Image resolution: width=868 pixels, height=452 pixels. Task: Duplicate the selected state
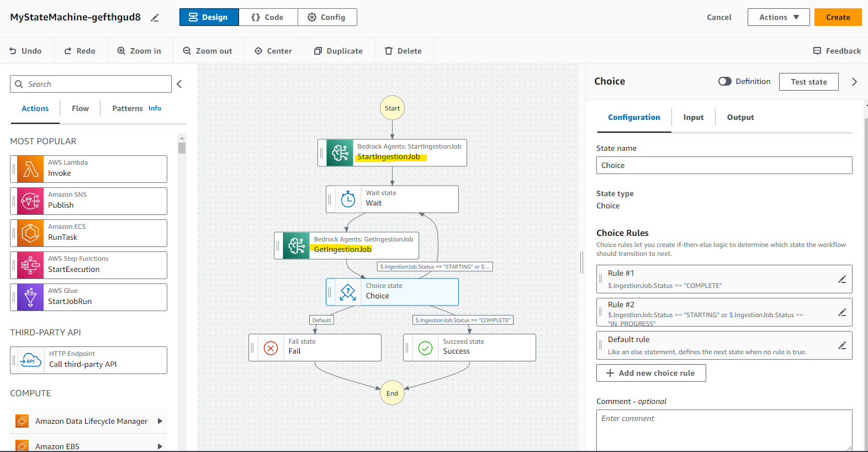click(x=338, y=51)
